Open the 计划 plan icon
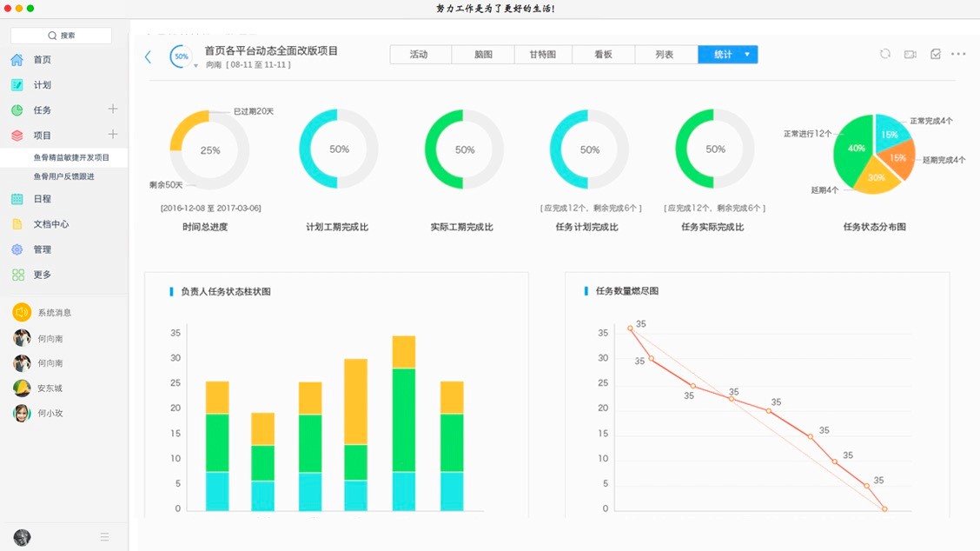 (x=17, y=84)
